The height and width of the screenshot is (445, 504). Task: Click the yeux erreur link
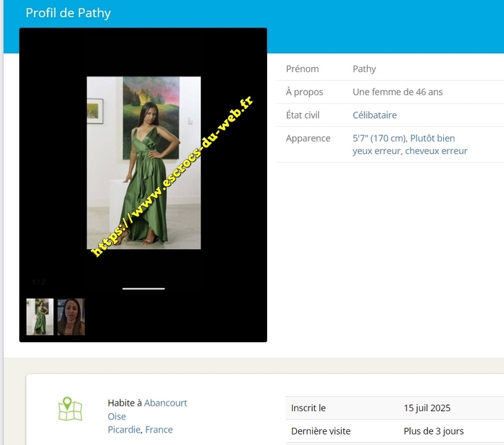coord(376,151)
